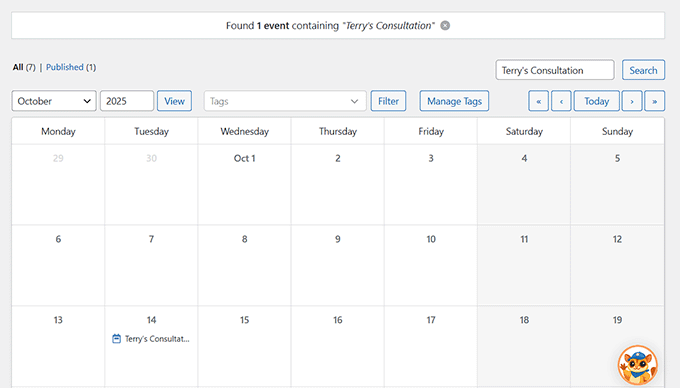Viewport: 680px width, 388px height.
Task: Click the year 2025 input field
Action: point(127,101)
